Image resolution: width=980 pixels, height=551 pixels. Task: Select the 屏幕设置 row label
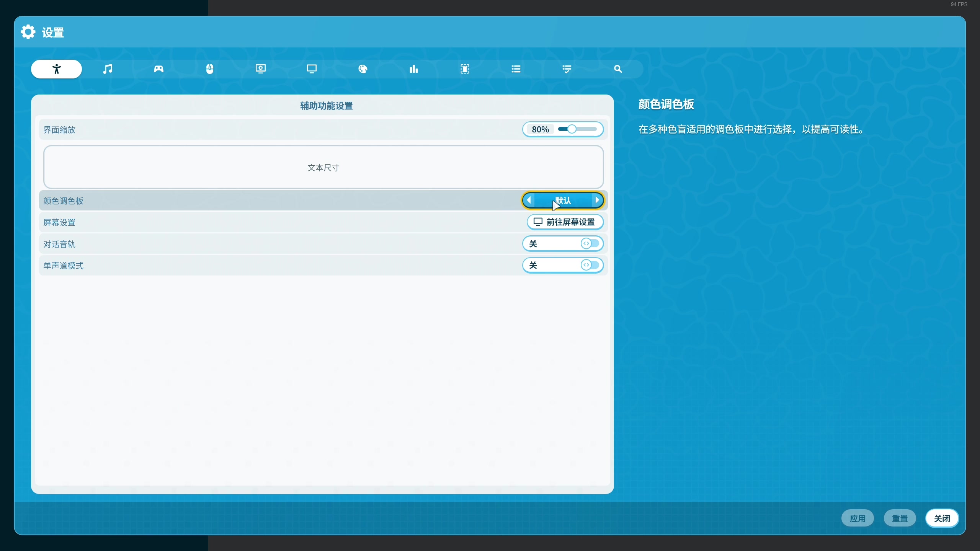point(59,222)
